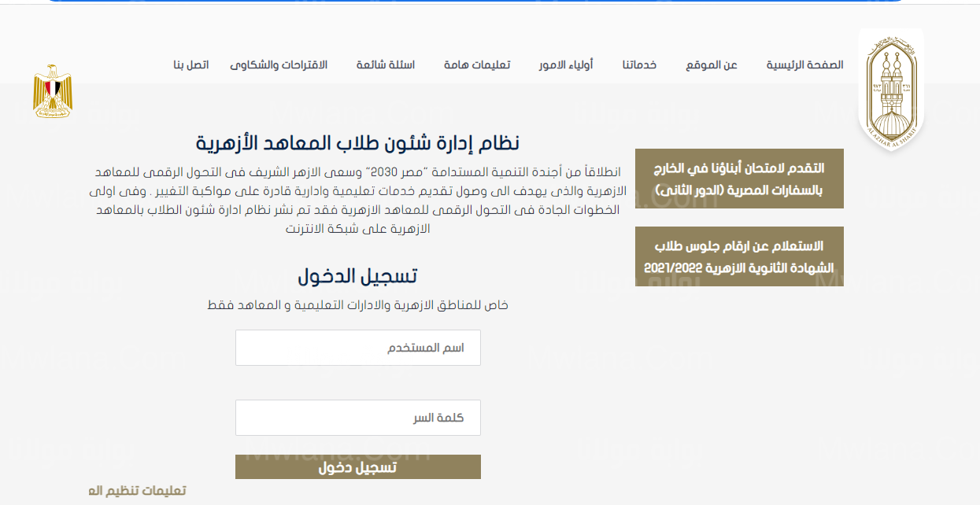The image size is (980, 505).
Task: Open the التقدم لامتحان أبناؤنا في الخارج banner
Action: (x=739, y=179)
